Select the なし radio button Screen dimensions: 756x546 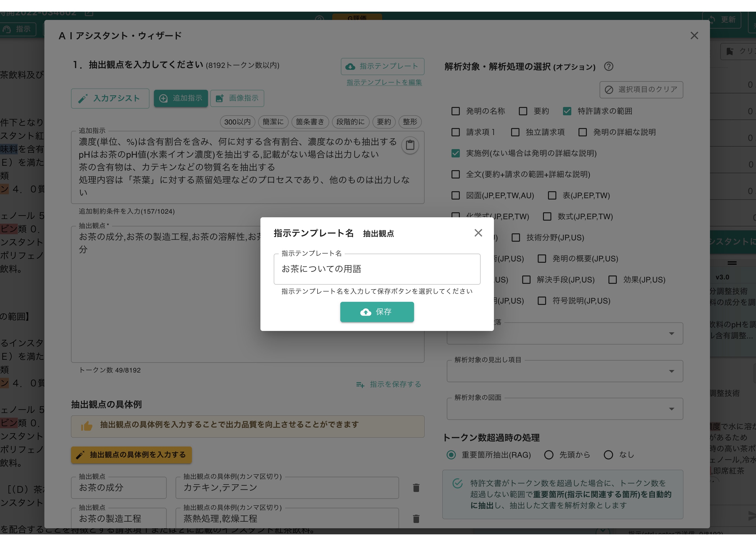608,455
